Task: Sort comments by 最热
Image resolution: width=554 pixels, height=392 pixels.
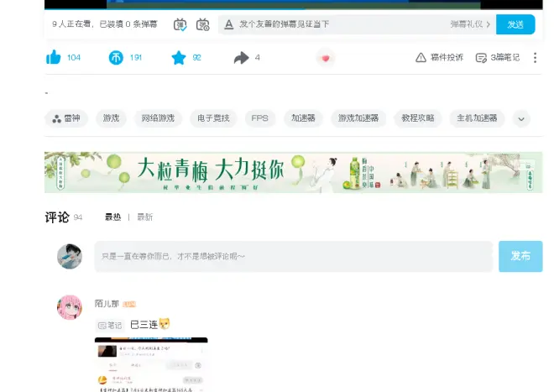Action: pyautogui.click(x=112, y=217)
